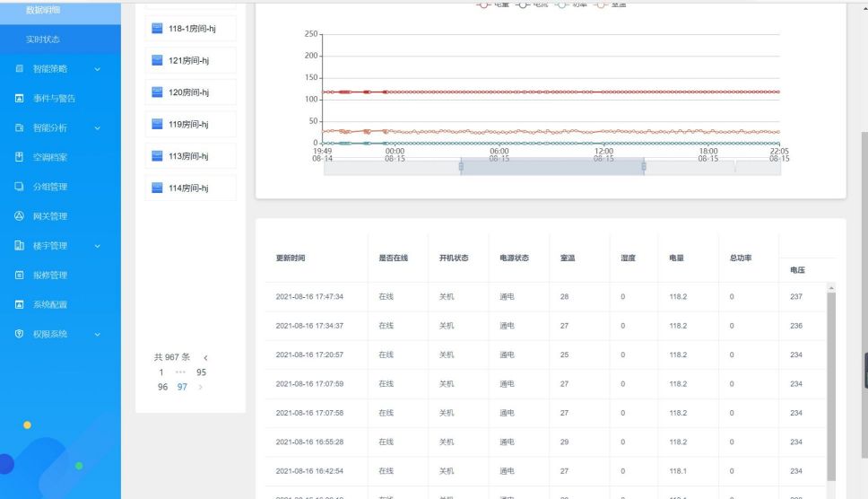This screenshot has width=868, height=499.
Task: Select the 118-1房间-hj device icon
Action: tap(157, 29)
